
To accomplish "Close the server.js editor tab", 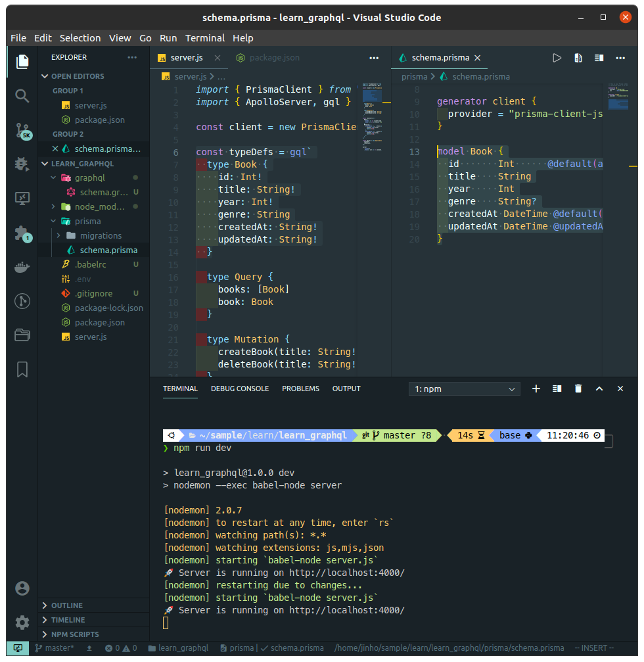I will (x=218, y=58).
